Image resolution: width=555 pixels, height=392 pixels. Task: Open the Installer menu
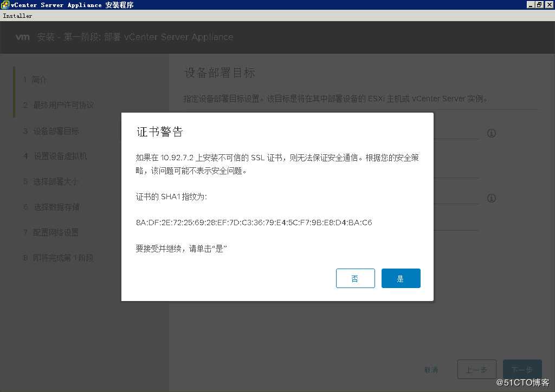(x=17, y=16)
